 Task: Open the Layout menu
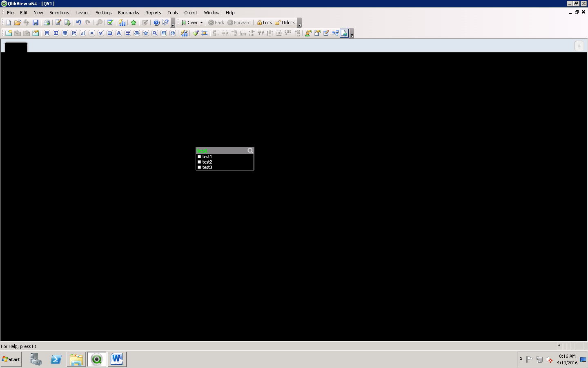click(x=82, y=13)
